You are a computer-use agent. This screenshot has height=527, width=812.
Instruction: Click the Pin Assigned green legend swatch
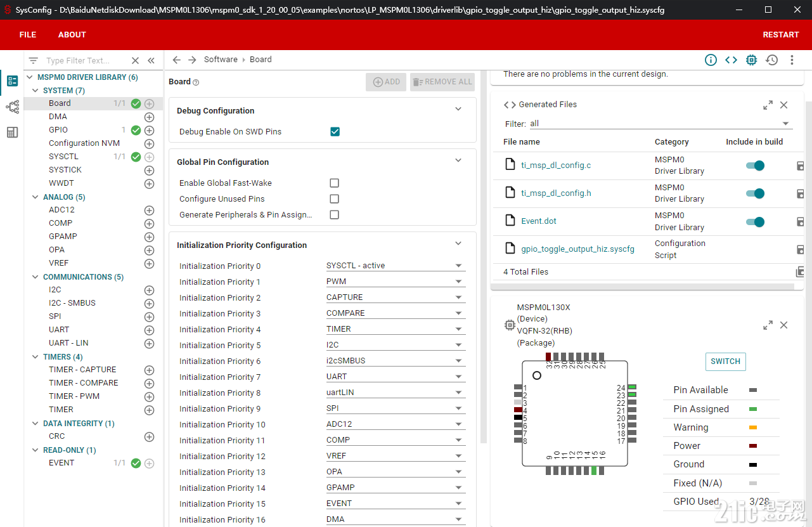click(x=753, y=409)
